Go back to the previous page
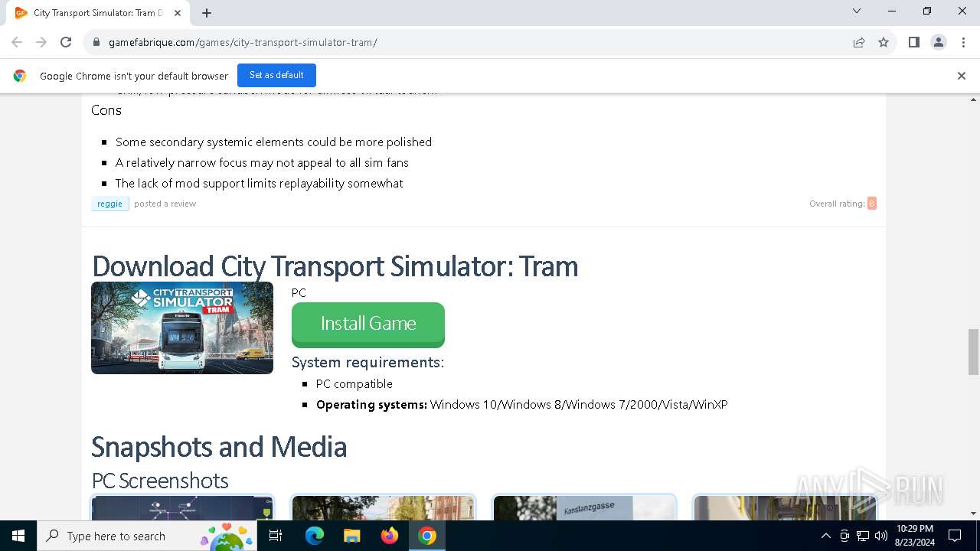Viewport: 980px width, 551px height. [17, 42]
